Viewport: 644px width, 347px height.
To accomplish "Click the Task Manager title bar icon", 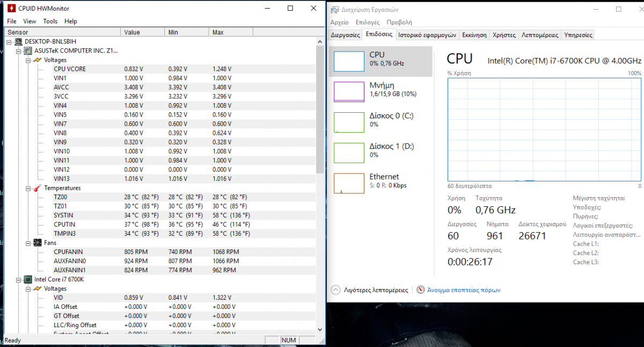I will click(335, 9).
